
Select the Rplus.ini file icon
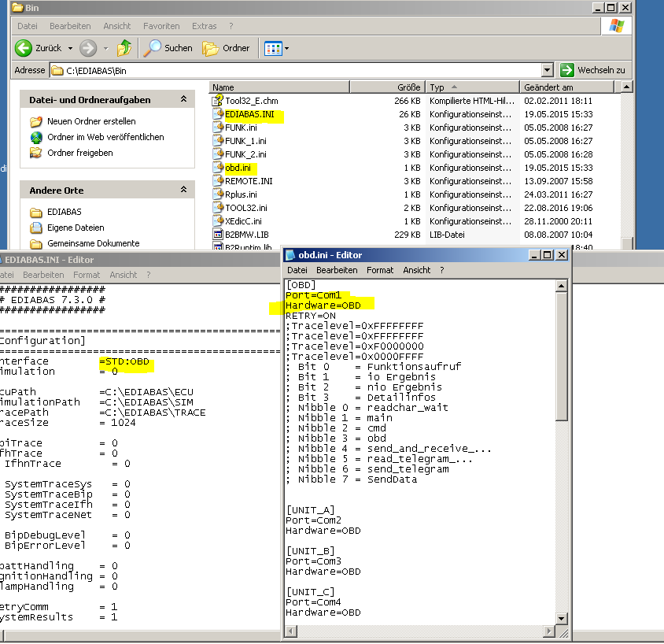pos(218,194)
